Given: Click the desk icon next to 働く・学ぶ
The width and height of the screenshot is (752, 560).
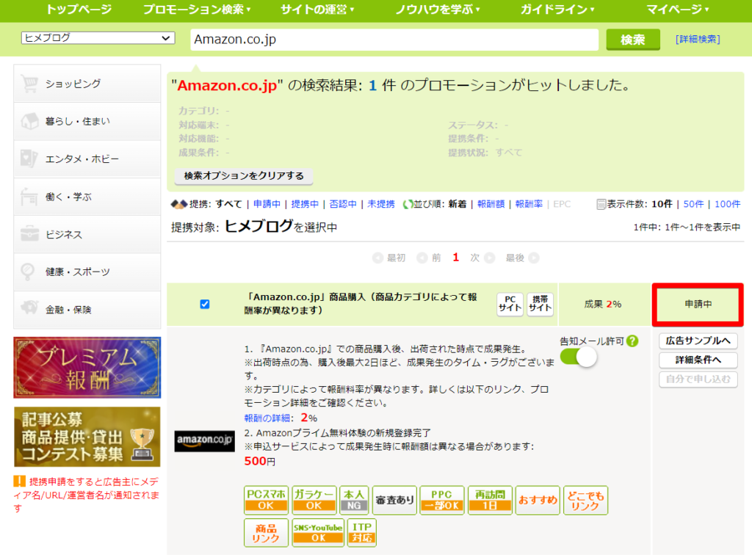Looking at the screenshot, I should point(29,197).
